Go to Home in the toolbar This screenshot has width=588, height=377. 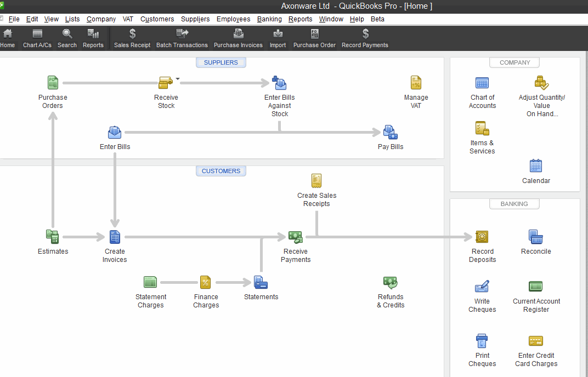(x=8, y=38)
